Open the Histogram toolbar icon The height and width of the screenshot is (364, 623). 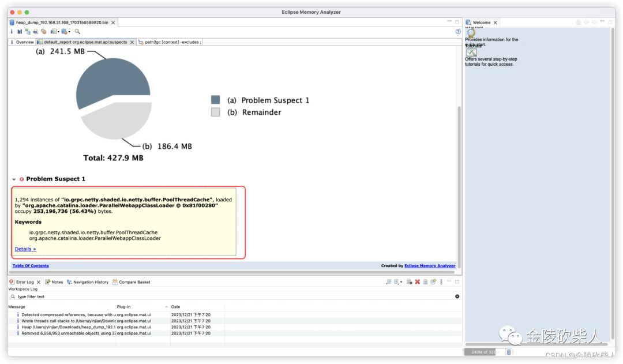(x=20, y=31)
